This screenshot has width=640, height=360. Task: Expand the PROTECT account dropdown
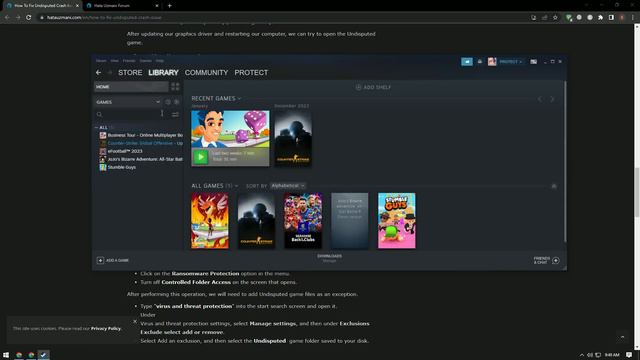click(x=511, y=62)
